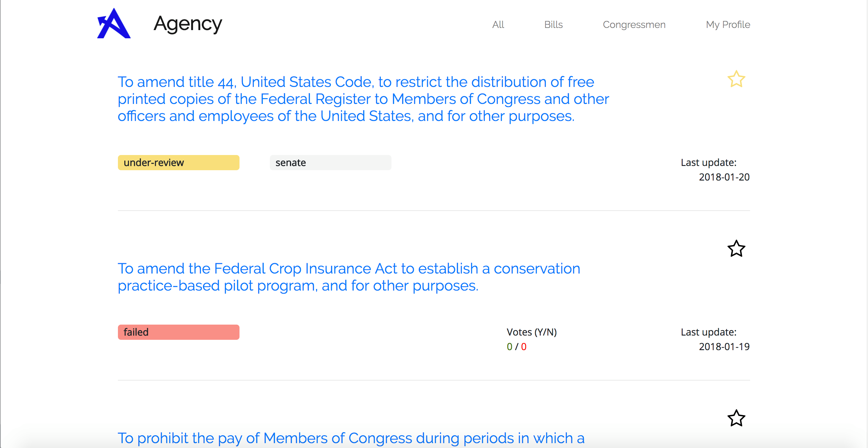Unfavorite the starred Federal Register bill
868x448 pixels.
(x=736, y=79)
